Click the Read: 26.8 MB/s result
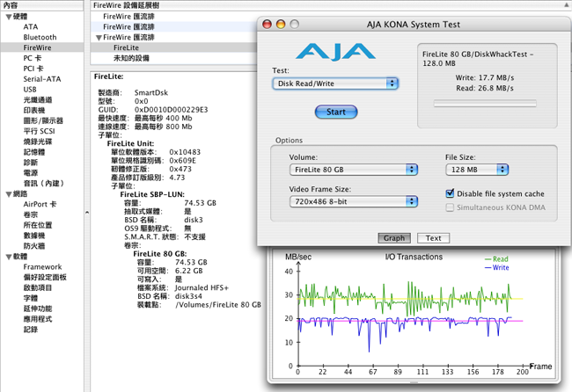 click(x=485, y=88)
